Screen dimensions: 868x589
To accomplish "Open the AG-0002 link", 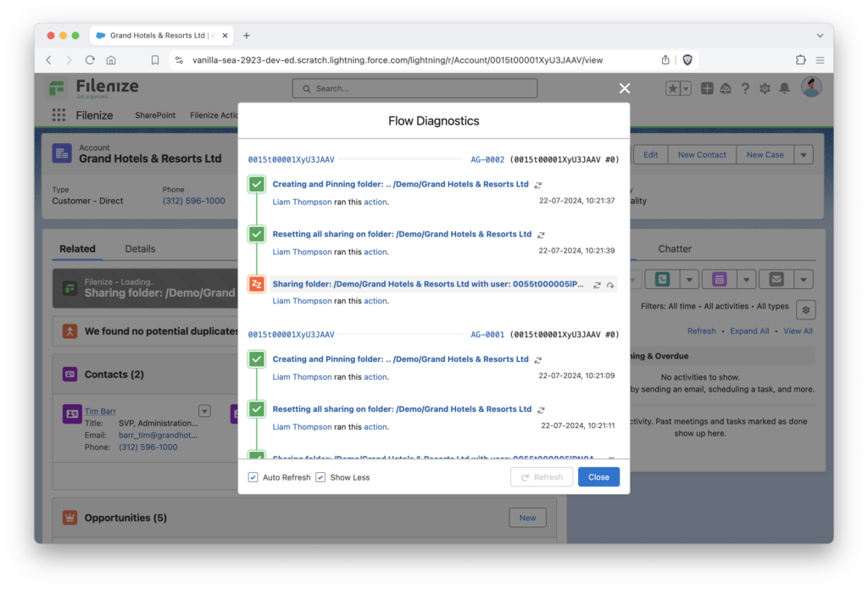I will pyautogui.click(x=487, y=159).
